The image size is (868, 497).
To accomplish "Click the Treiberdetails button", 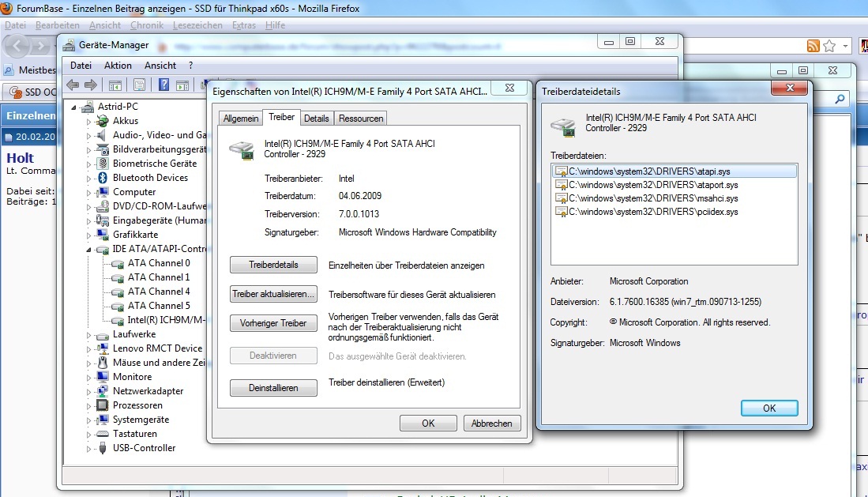I will click(273, 265).
